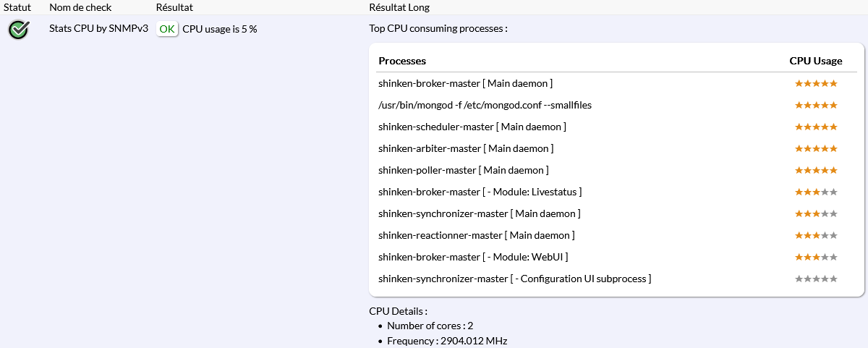
Task: Click the star rating for shinken-synchronizer-master Main daemon
Action: [816, 213]
